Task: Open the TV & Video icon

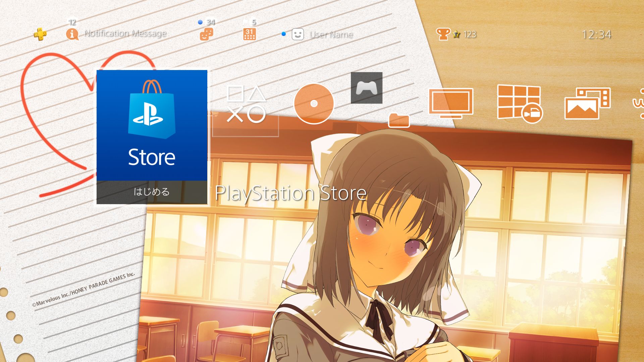Action: (x=451, y=103)
